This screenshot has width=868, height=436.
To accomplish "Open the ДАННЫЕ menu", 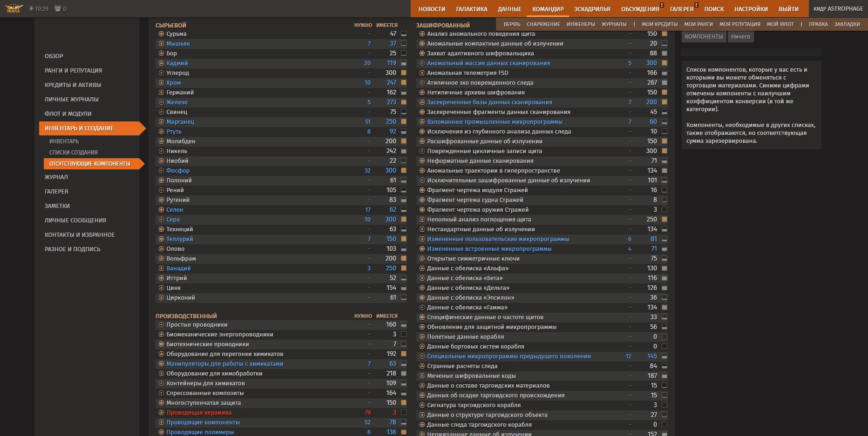I will click(509, 9).
